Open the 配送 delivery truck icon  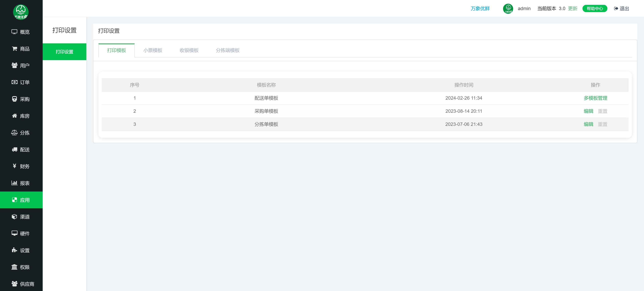click(14, 150)
